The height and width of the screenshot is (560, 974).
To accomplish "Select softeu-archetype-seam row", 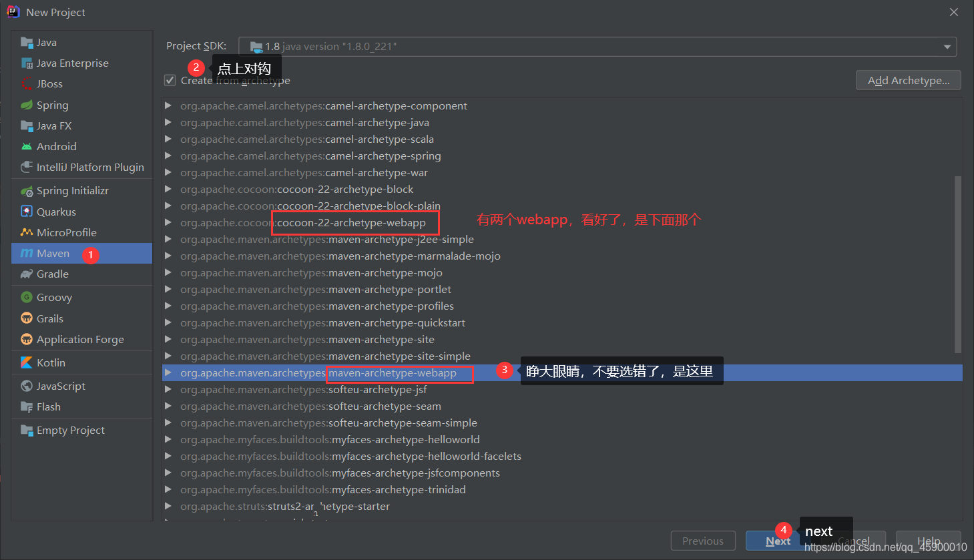I will click(562, 406).
